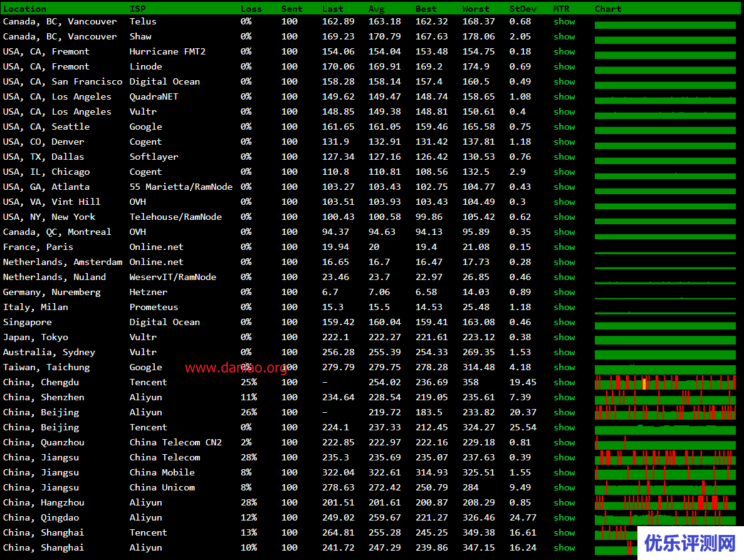Select the "Hurricane FMT2" ISP cell
This screenshot has width=744, height=560.
coord(167,52)
